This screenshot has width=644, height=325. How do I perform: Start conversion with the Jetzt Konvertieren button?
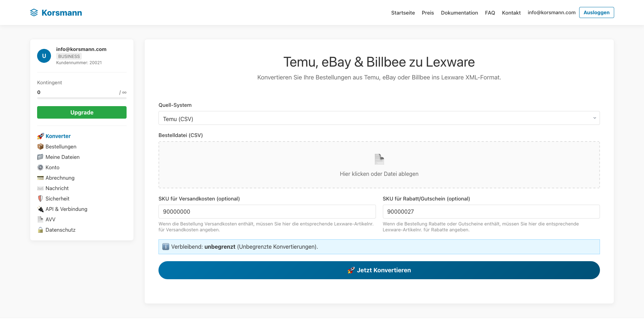click(x=379, y=270)
